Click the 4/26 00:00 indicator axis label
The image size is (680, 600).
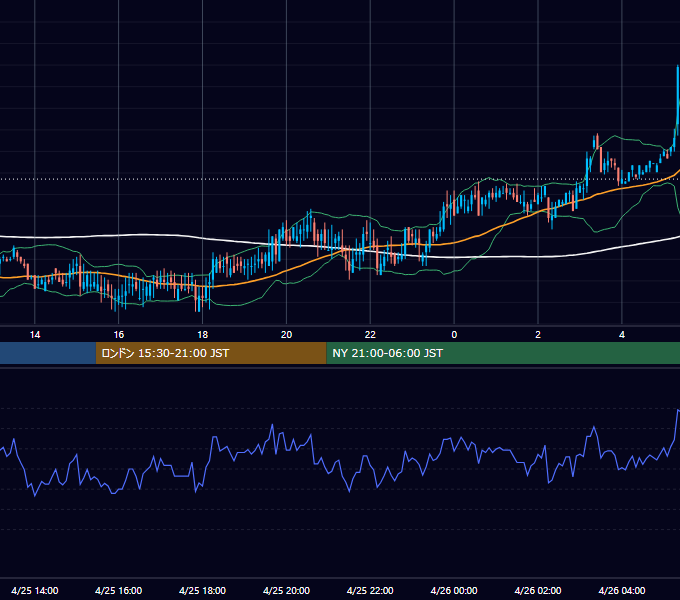[454, 590]
